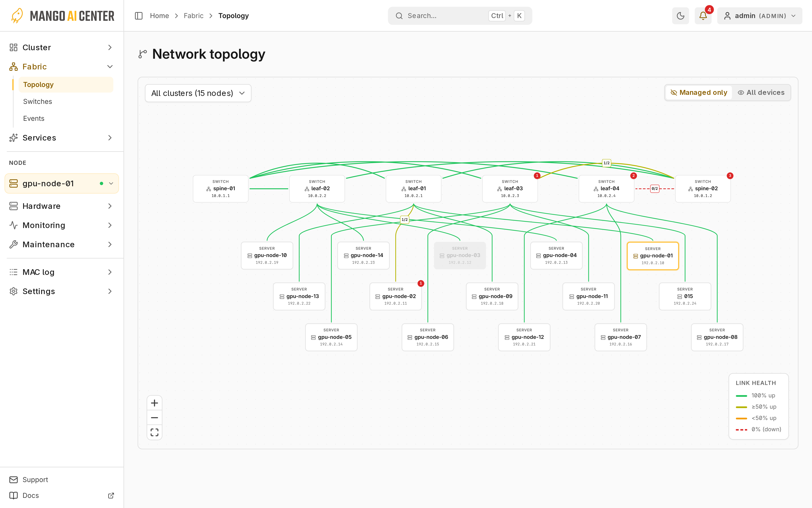Select the leaf-02 switch node
Screen dimensions: 812x508
point(317,189)
